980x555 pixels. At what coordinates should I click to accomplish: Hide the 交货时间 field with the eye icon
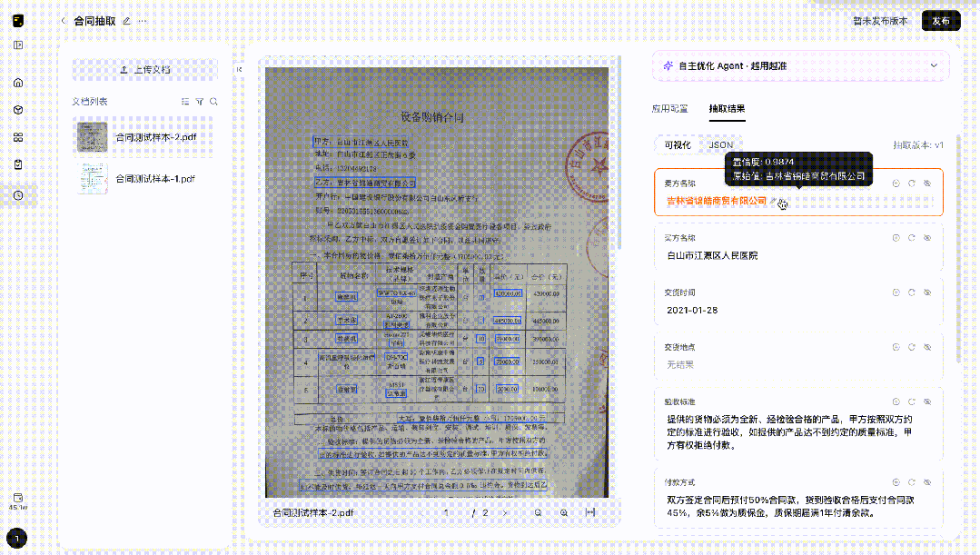point(927,292)
